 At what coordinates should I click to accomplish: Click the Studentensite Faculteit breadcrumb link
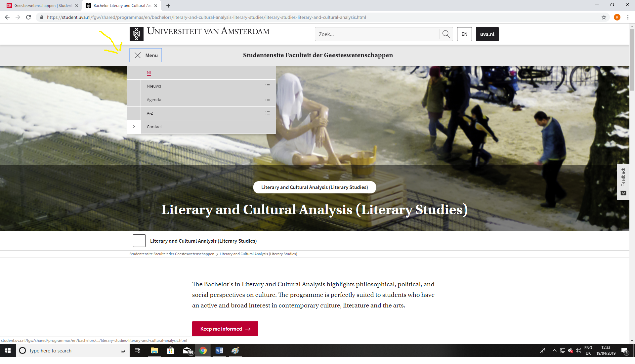click(x=172, y=254)
